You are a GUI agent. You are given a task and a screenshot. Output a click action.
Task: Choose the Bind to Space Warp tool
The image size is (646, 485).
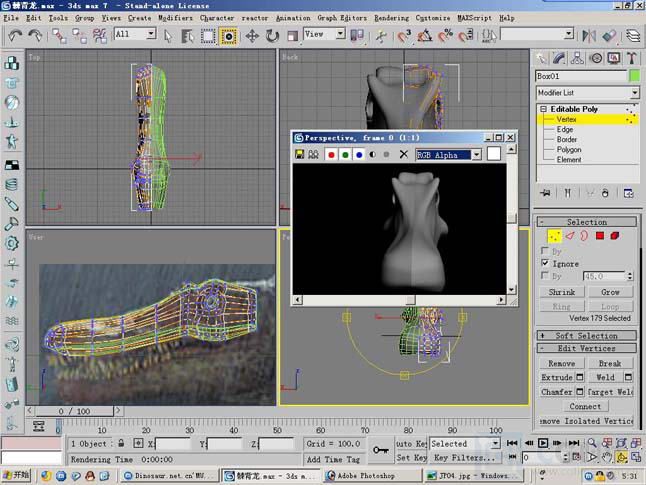(x=100, y=36)
